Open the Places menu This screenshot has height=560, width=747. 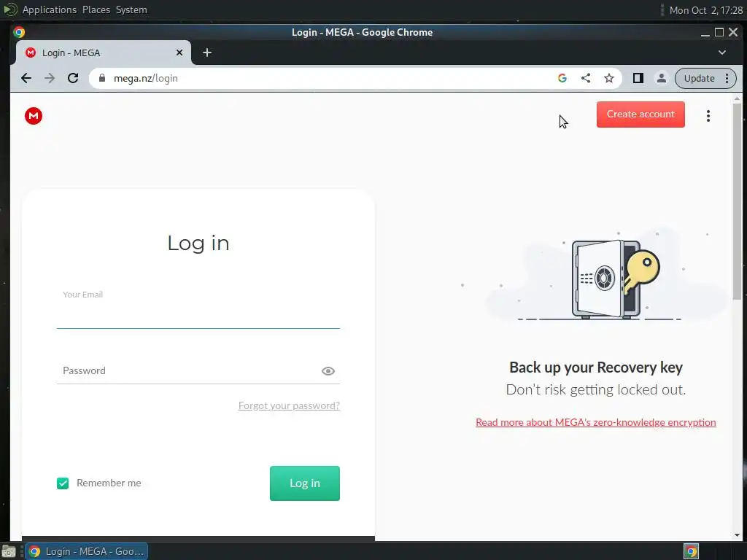pos(96,9)
